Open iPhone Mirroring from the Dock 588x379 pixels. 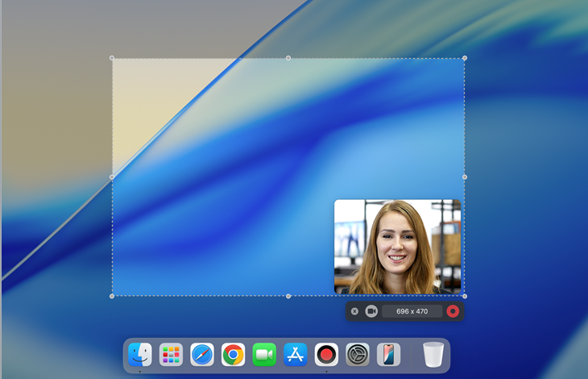click(388, 354)
